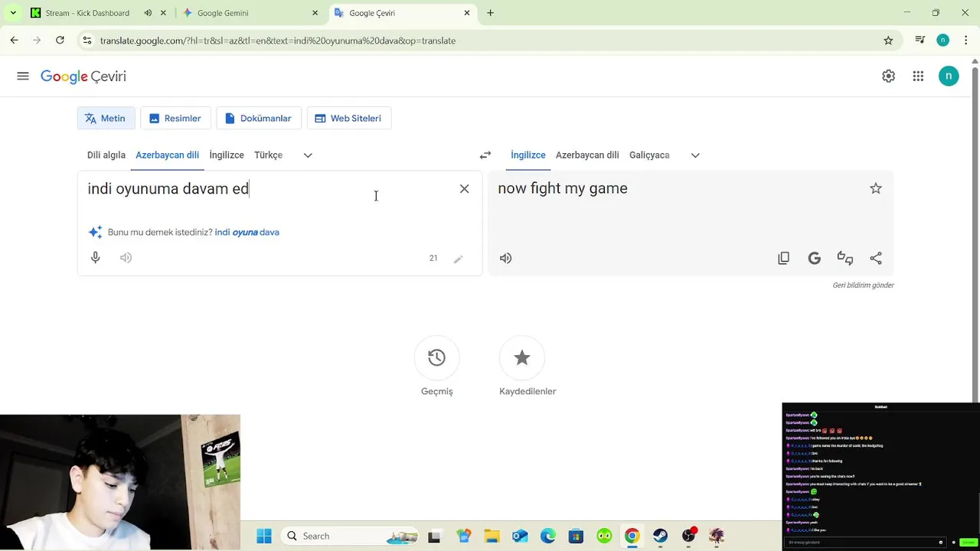Expand the source language list
980x551 pixels.
point(308,155)
